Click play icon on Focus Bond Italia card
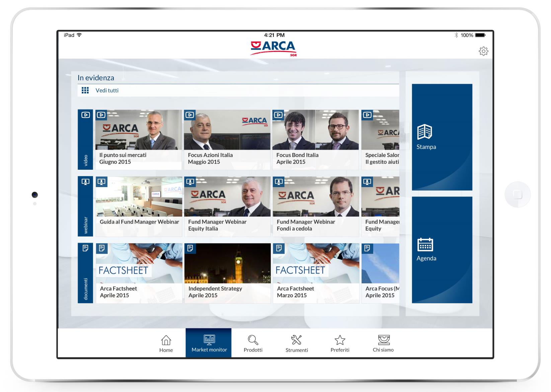Image resolution: width=551 pixels, height=392 pixels. tap(278, 115)
